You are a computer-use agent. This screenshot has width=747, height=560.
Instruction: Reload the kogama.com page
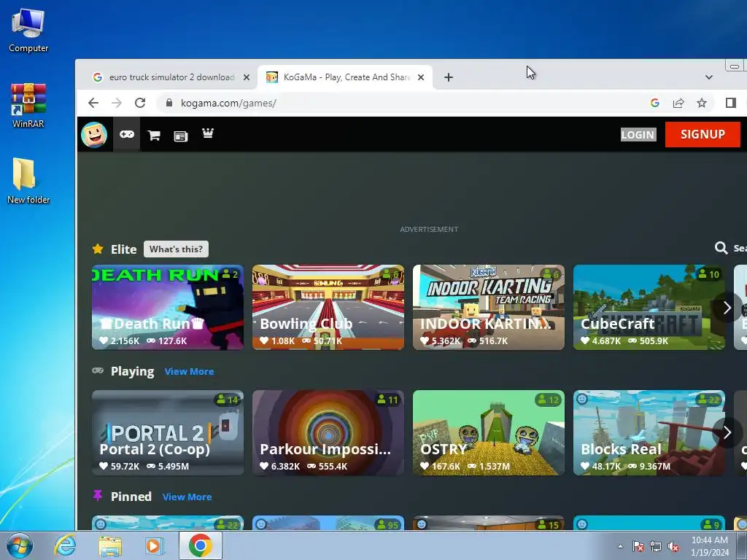pyautogui.click(x=140, y=103)
